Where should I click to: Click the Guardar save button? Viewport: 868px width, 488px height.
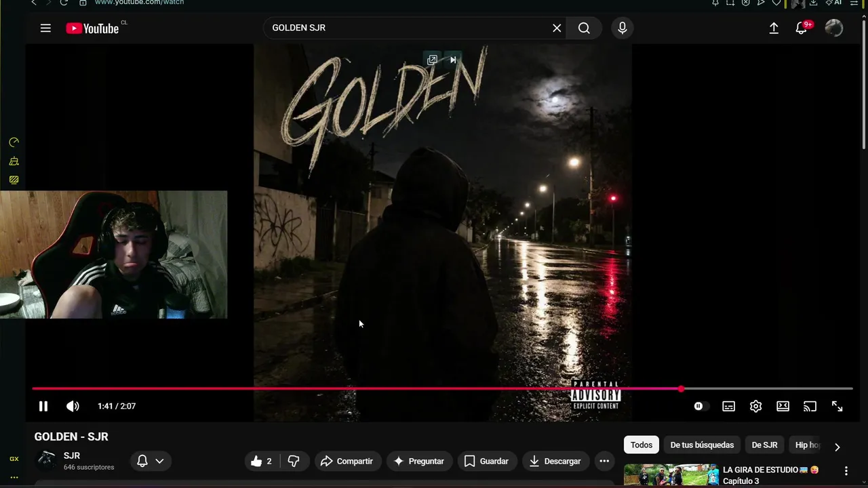(486, 461)
